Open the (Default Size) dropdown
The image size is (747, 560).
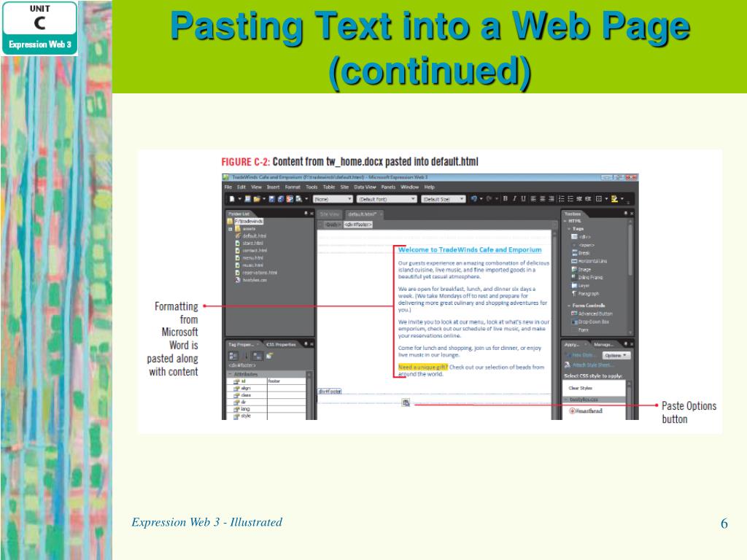(443, 199)
